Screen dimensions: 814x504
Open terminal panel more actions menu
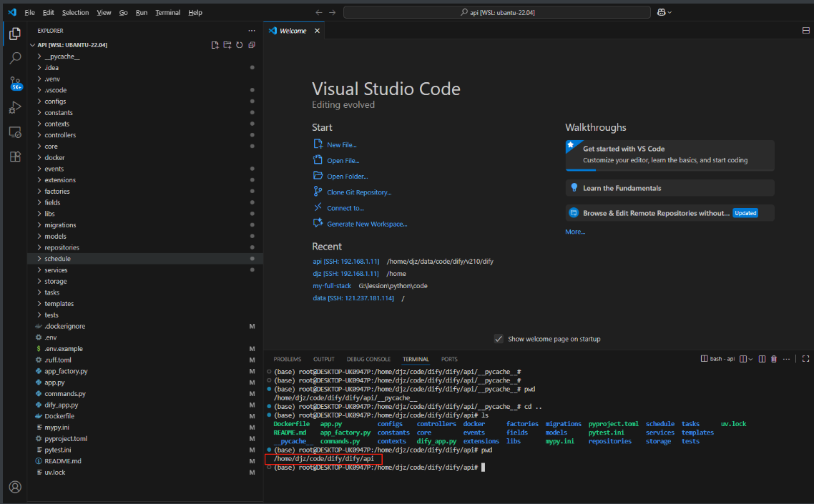pos(787,359)
